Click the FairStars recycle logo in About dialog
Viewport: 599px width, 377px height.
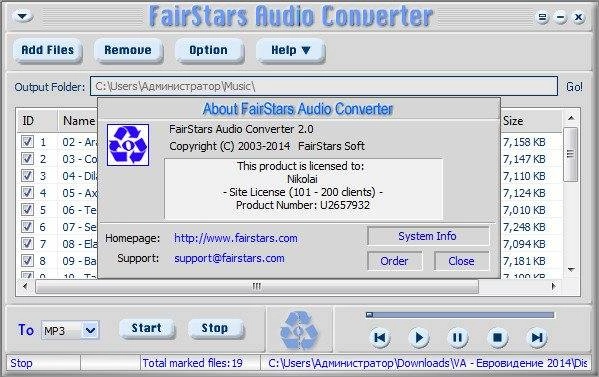tap(128, 145)
